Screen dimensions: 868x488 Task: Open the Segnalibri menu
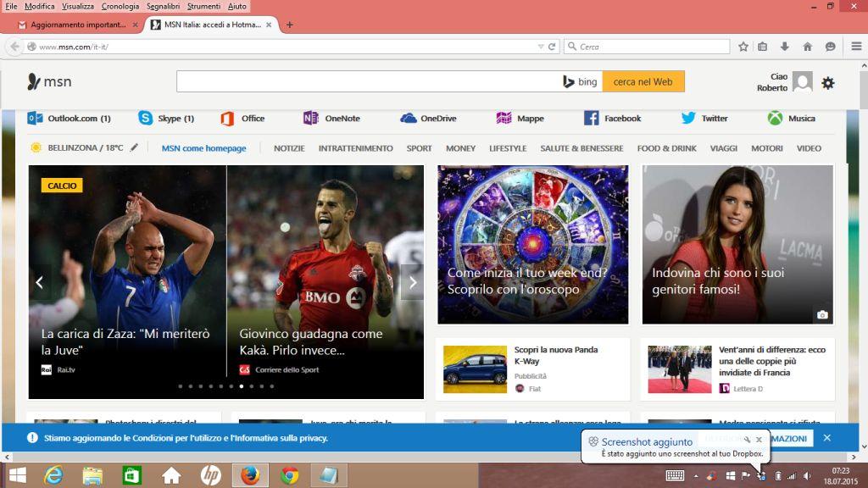163,6
